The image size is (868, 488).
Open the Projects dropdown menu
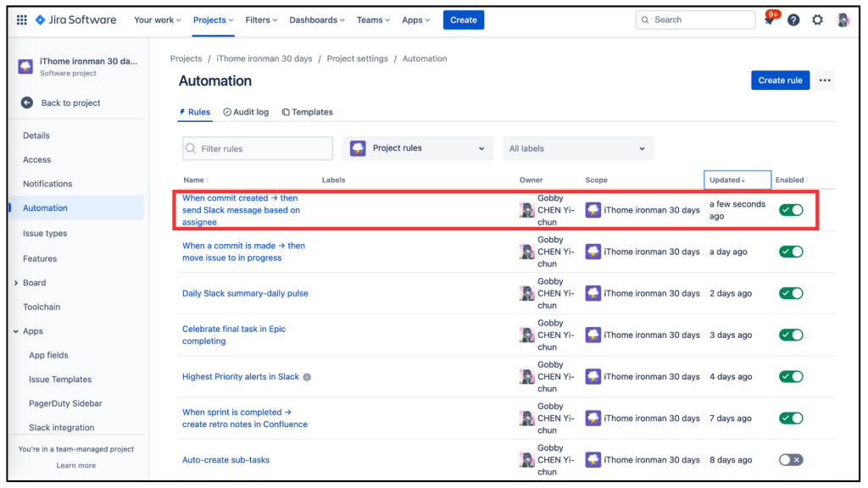[213, 20]
